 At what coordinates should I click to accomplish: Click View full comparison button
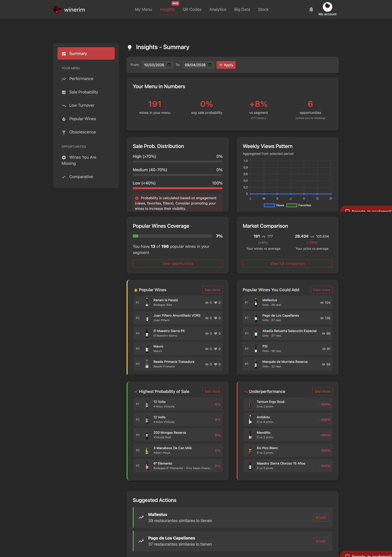pyautogui.click(x=287, y=264)
